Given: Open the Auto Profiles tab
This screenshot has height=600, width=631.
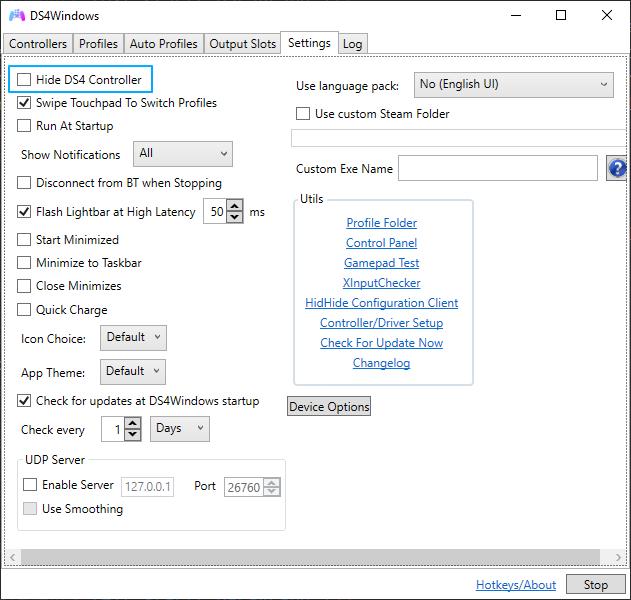Looking at the screenshot, I should click(164, 44).
